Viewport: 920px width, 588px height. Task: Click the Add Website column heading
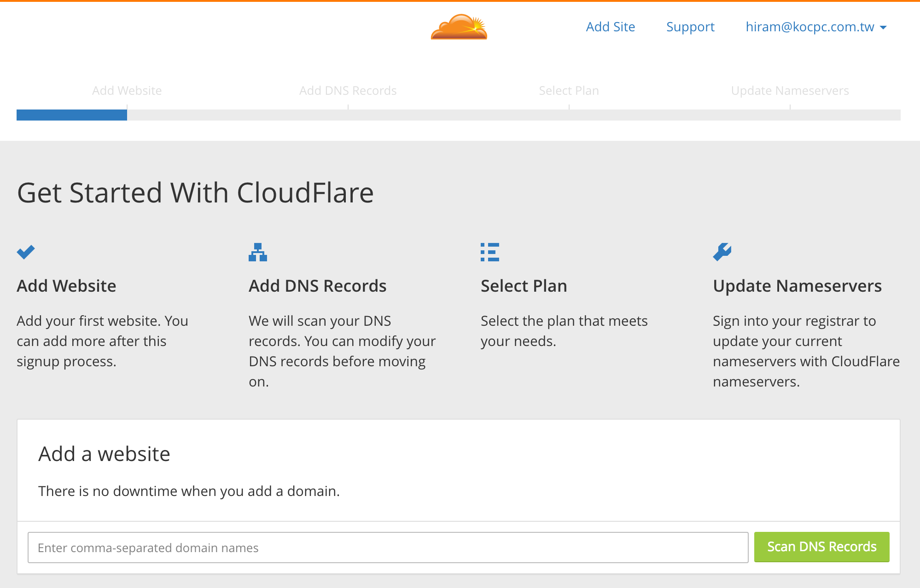pyautogui.click(x=66, y=286)
